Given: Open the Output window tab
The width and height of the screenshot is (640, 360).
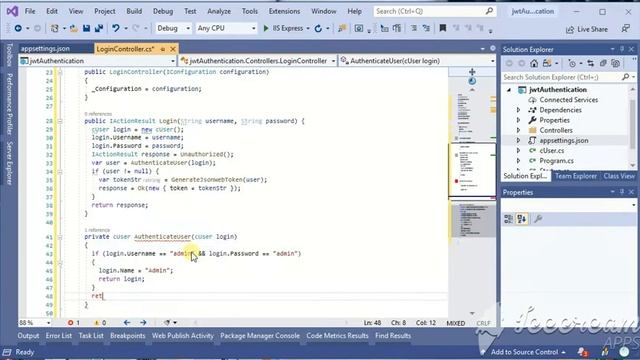Looking at the screenshot, I should point(28,336).
